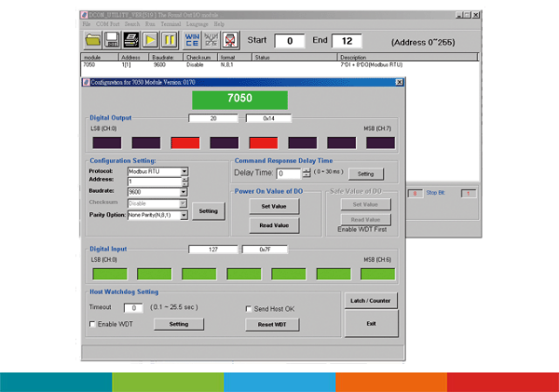Click the WinCE toolbar icon
Image resolution: width=559 pixels, height=392 pixels.
point(192,41)
